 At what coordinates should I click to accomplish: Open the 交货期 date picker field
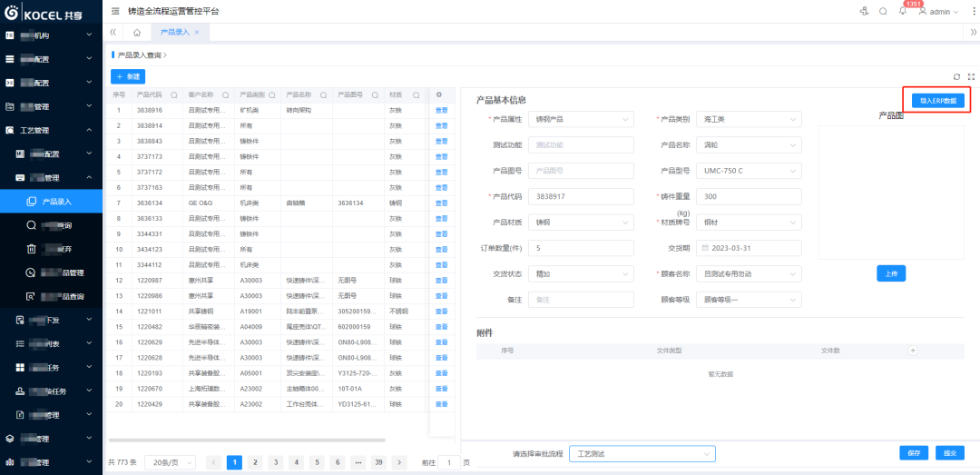point(749,248)
